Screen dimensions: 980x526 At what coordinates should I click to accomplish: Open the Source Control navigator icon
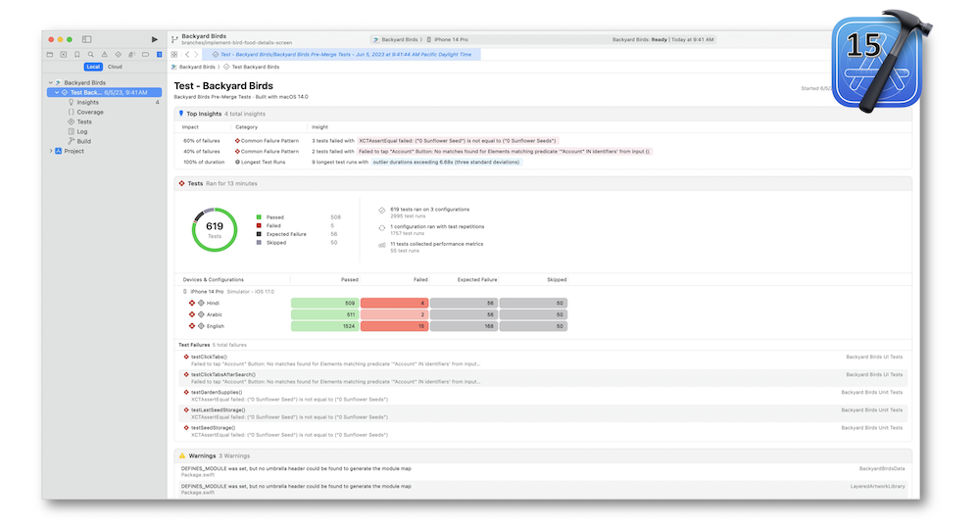click(64, 55)
